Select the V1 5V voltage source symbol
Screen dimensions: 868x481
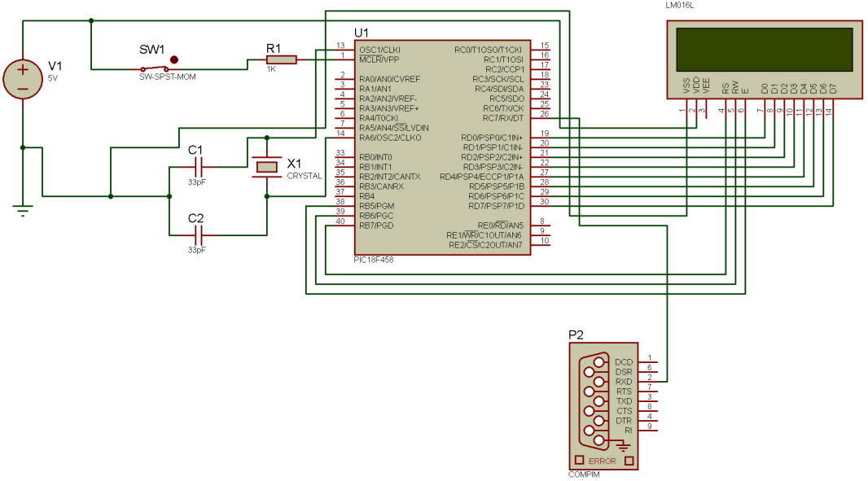pyautogui.click(x=23, y=79)
